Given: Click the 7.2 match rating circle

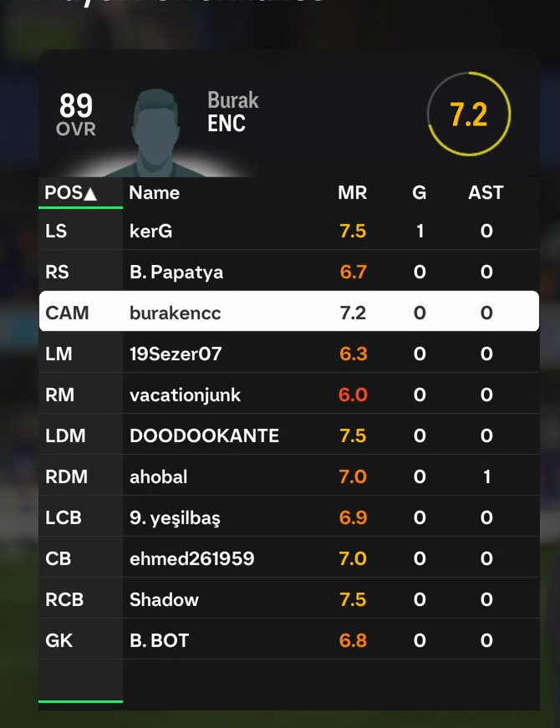Looking at the screenshot, I should [469, 114].
